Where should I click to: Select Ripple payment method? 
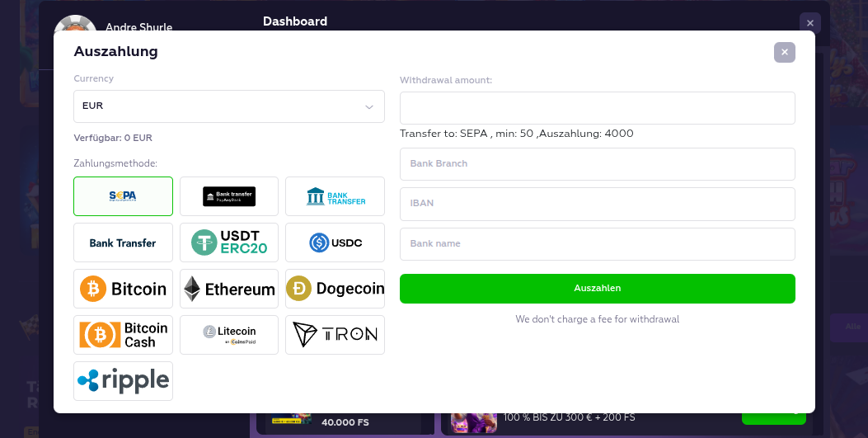[123, 381]
